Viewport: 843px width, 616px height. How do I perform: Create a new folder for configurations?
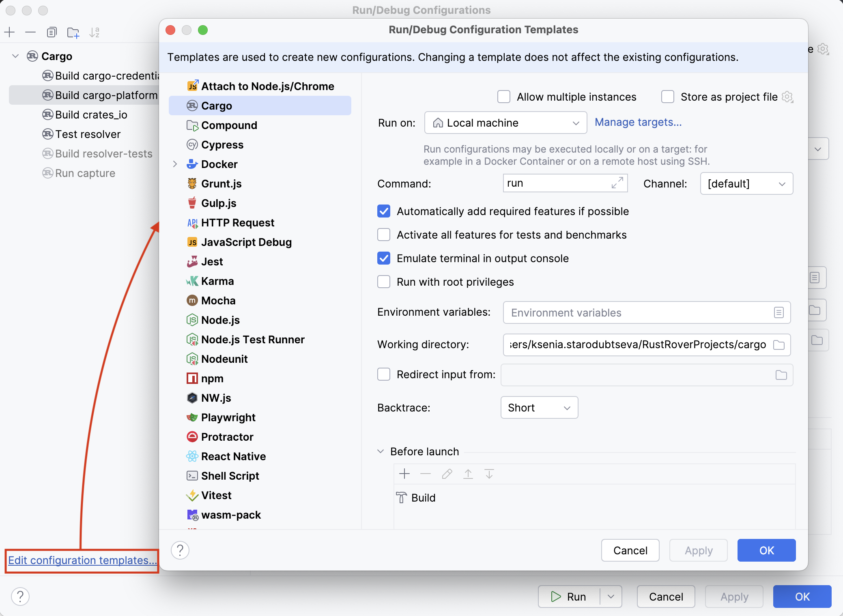pyautogui.click(x=73, y=32)
